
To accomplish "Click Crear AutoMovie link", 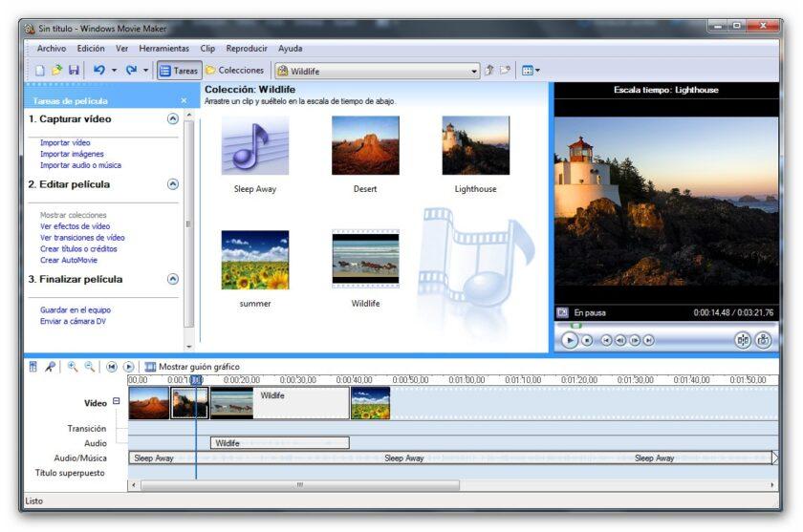I will [x=69, y=260].
